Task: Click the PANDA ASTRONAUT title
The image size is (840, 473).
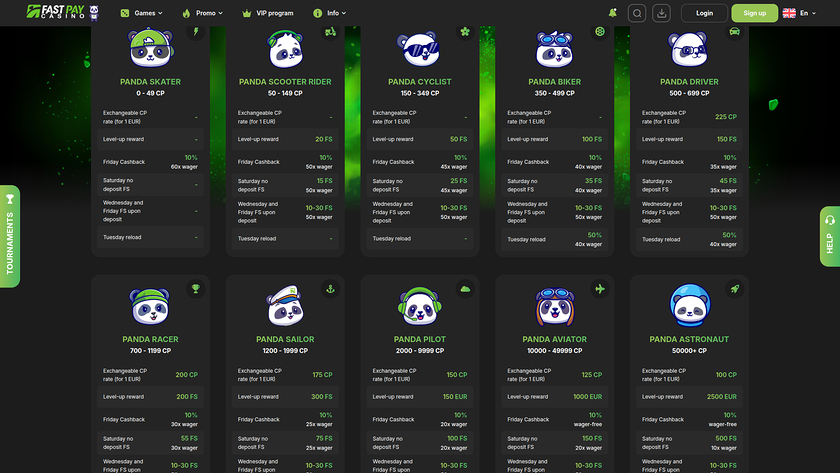Action: click(x=689, y=340)
